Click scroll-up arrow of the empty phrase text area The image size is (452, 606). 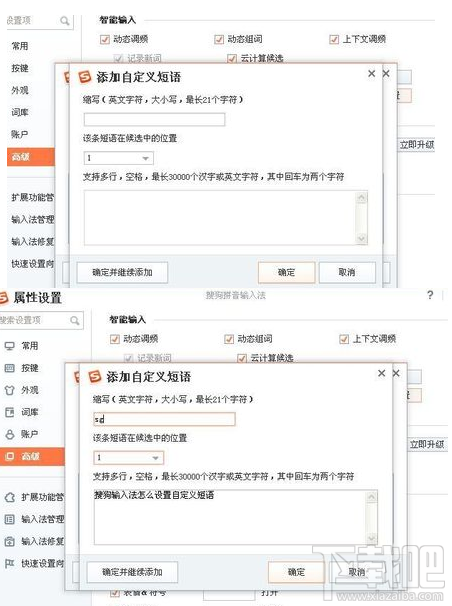point(362,197)
